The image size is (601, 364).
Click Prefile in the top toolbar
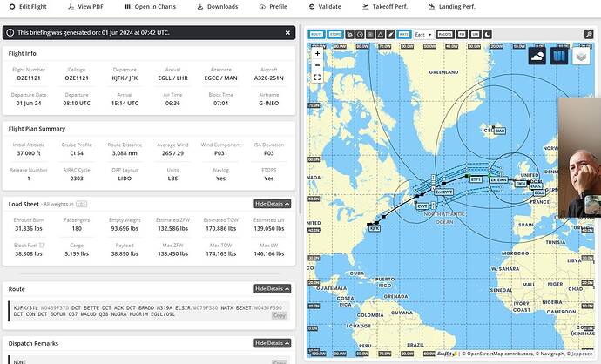point(273,7)
